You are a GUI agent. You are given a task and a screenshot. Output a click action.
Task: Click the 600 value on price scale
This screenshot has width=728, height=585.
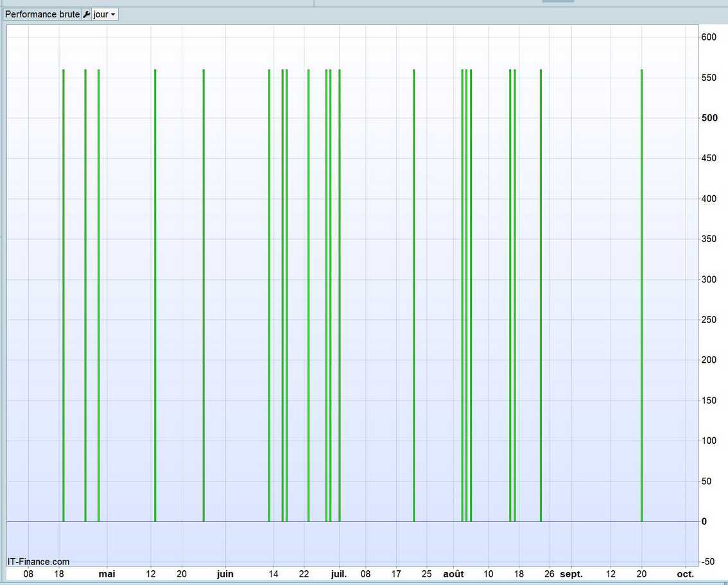click(709, 37)
